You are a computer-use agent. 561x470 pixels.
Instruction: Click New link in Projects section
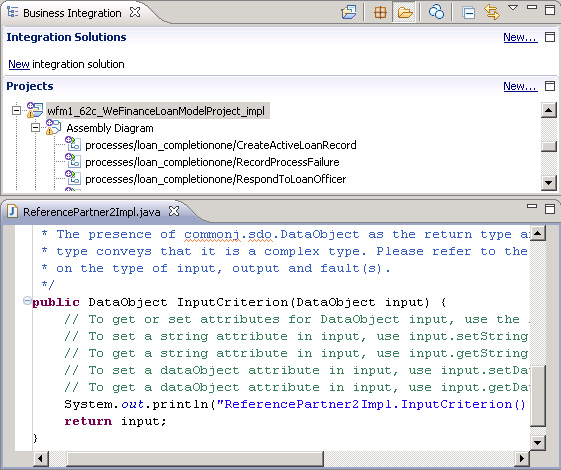[x=520, y=86]
